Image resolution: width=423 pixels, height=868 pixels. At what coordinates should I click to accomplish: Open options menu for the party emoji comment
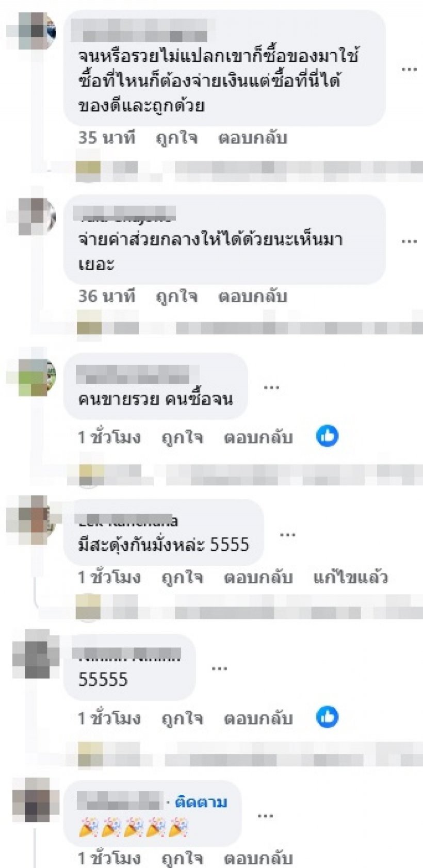pyautogui.click(x=265, y=815)
